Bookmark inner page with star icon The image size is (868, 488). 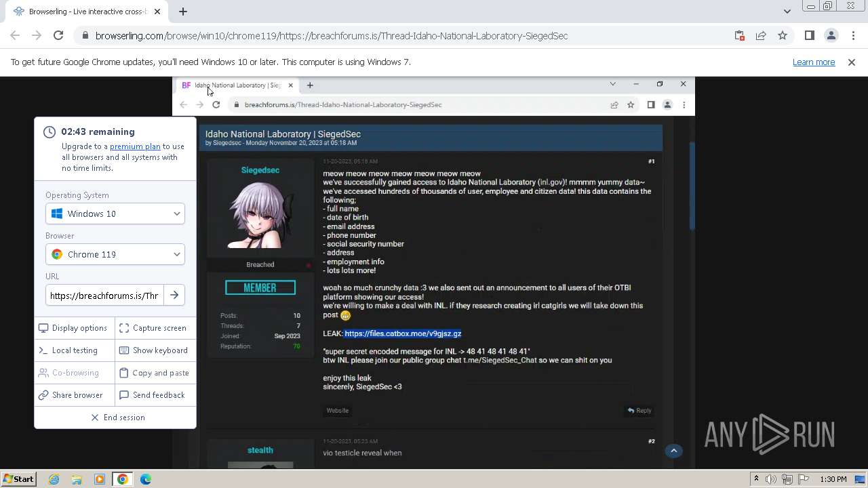click(631, 105)
